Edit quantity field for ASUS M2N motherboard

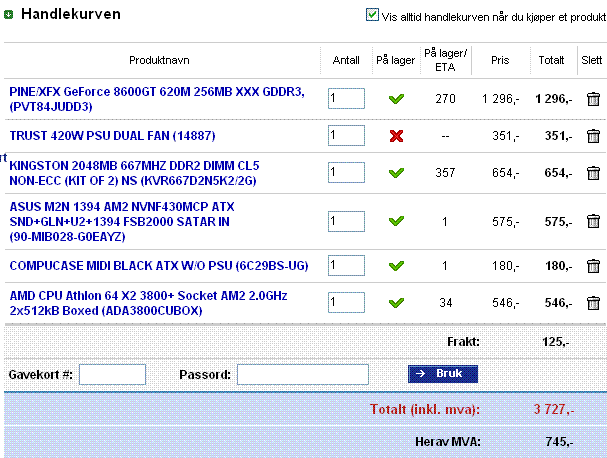tap(346, 221)
